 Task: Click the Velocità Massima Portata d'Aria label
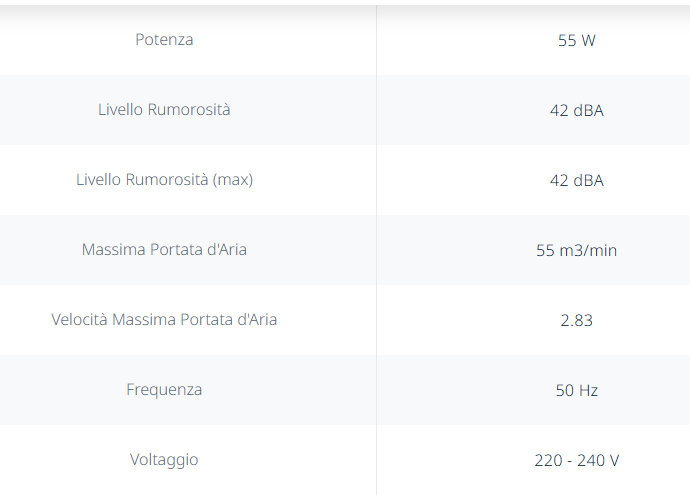click(x=164, y=320)
